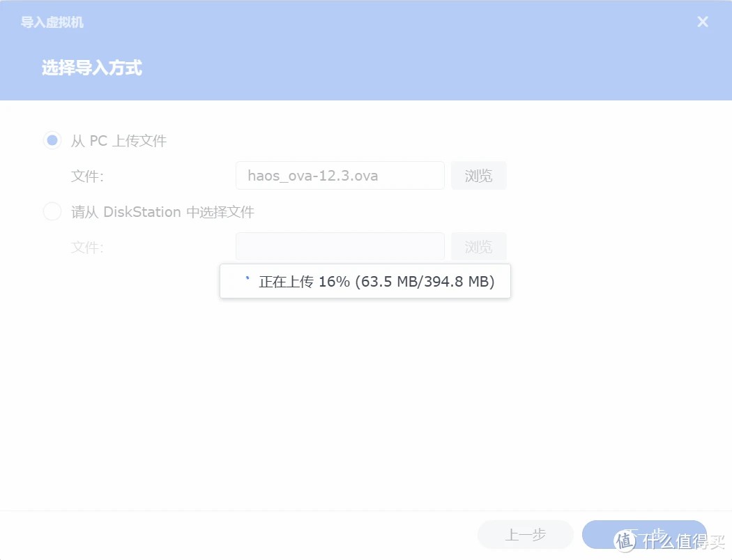Click the disabled 浏览 button under DiskStation
Image resolution: width=732 pixels, height=560 pixels.
coord(478,247)
